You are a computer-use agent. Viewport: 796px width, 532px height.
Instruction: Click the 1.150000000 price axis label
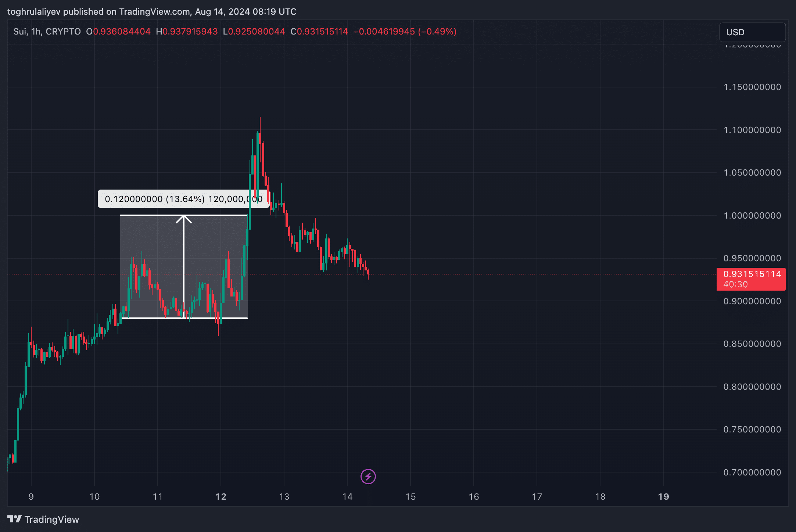[x=752, y=87]
